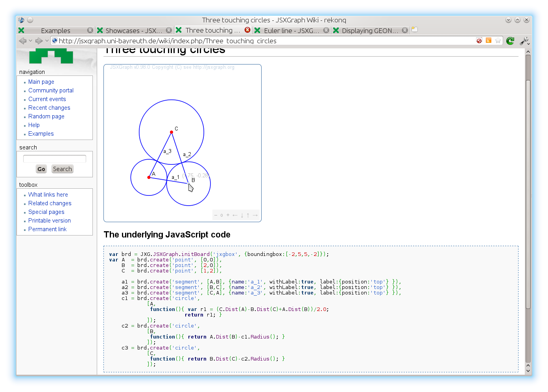
Task: Click the heading The underlying JavaScript code
Action: (x=167, y=235)
